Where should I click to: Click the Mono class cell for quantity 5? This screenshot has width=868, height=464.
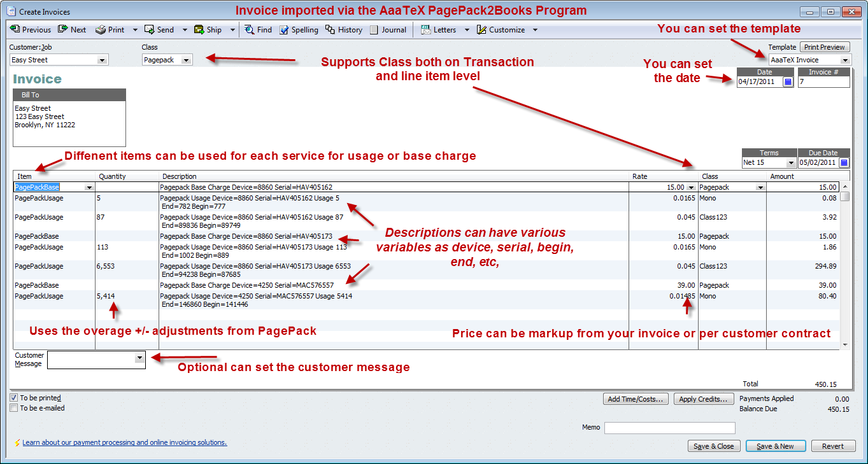click(x=732, y=202)
